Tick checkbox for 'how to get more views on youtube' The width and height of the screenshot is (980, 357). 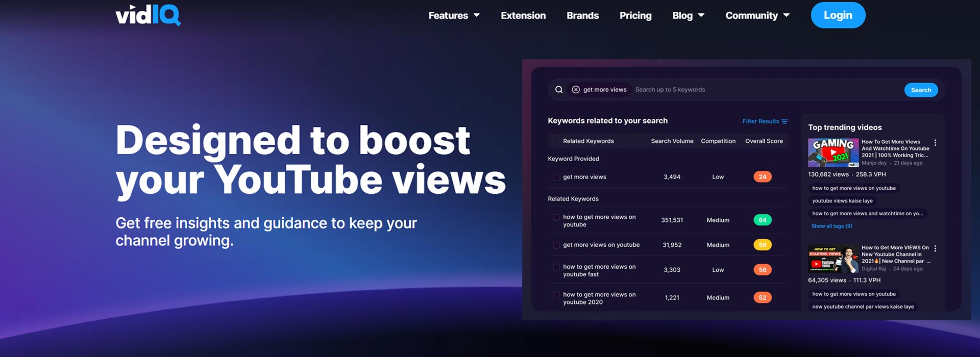556,217
